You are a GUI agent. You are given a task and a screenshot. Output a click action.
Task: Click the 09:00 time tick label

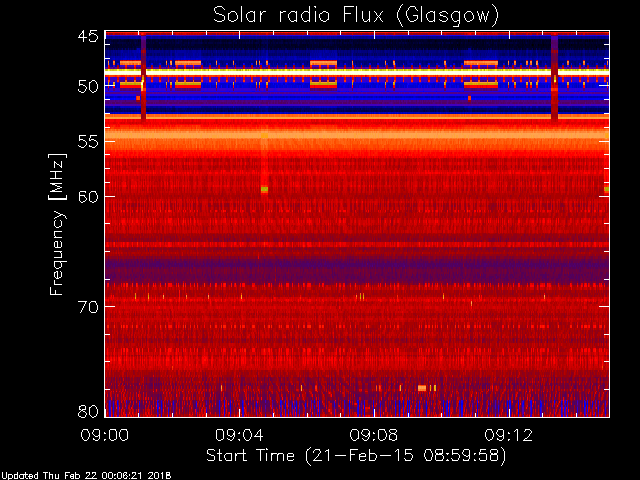point(105,435)
